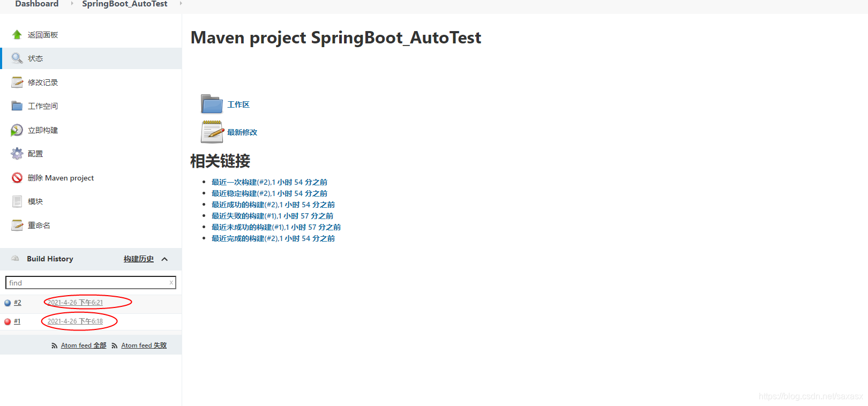The width and height of the screenshot is (868, 406).
Task: Open the 修改记录 sidebar item
Action: 43,82
